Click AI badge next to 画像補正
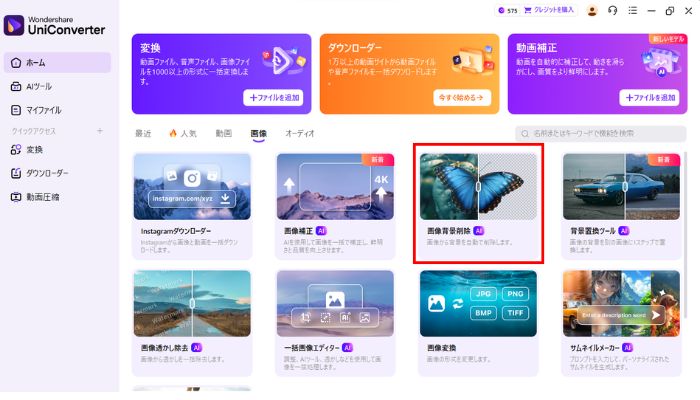This screenshot has width=700, height=400. [321, 231]
